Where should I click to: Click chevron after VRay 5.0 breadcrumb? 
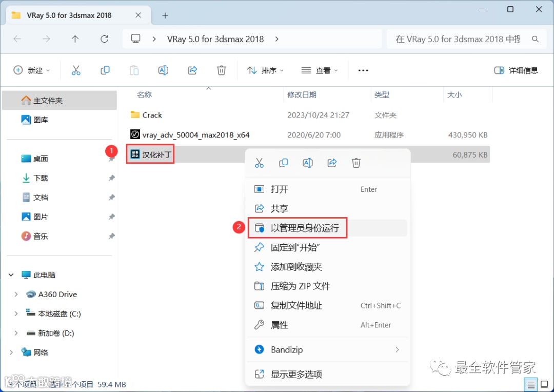click(x=276, y=39)
